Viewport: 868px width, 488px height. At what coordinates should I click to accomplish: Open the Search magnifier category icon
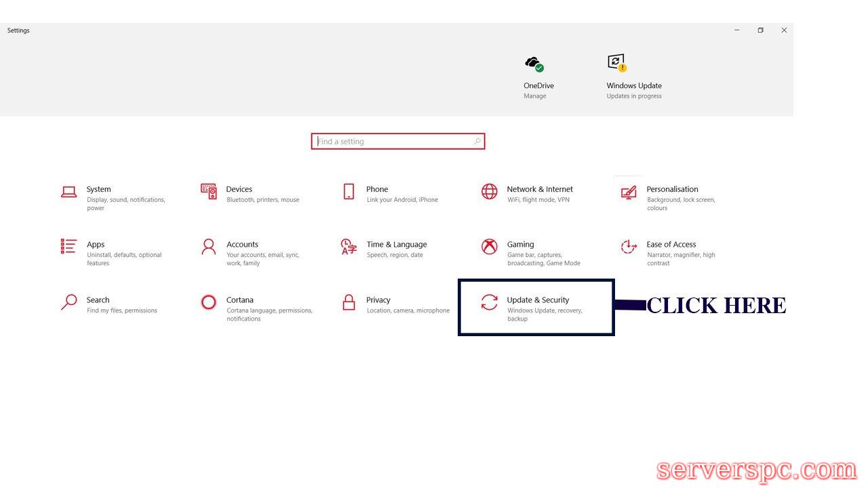(68, 302)
